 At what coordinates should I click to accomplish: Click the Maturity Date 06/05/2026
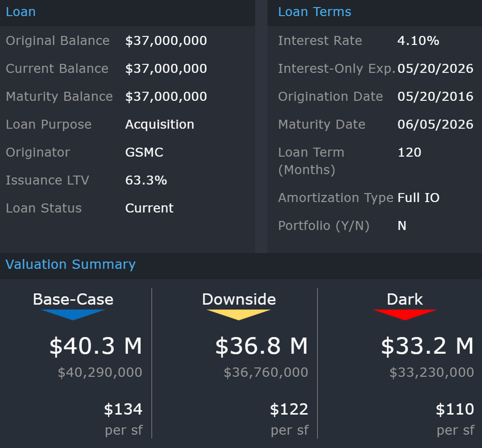pos(435,125)
